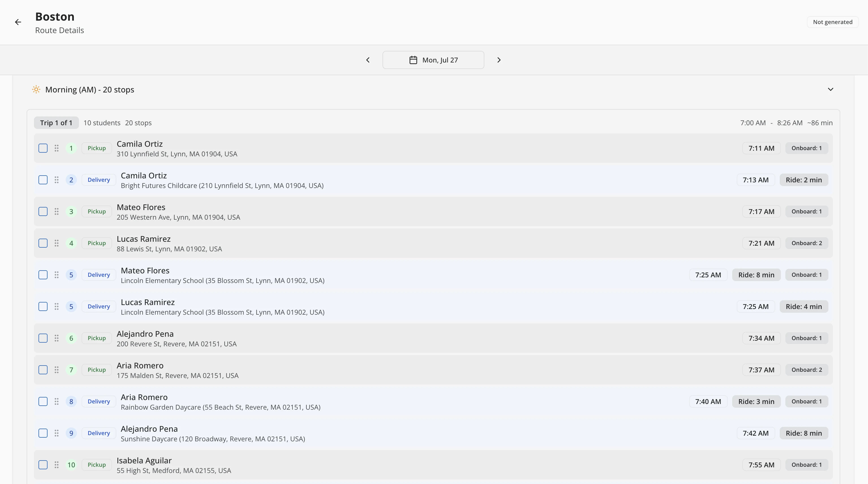The width and height of the screenshot is (868, 484).
Task: Click the 7:11 AM time chip
Action: point(762,148)
